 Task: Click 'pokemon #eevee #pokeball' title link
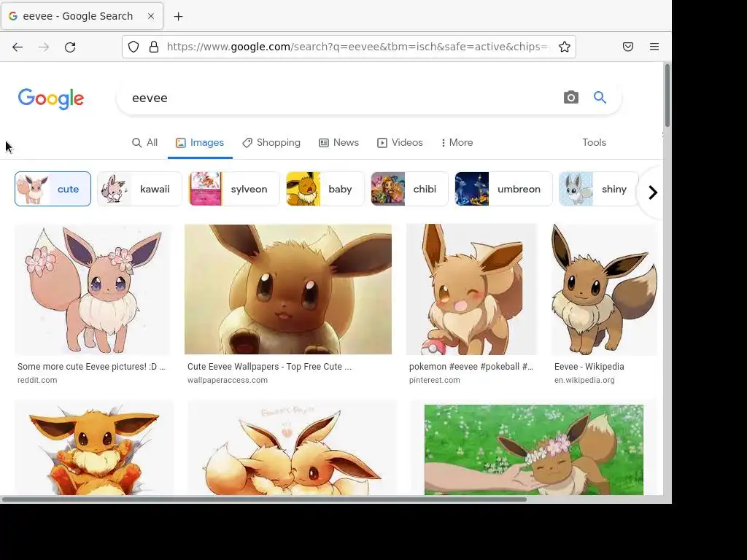tap(471, 367)
